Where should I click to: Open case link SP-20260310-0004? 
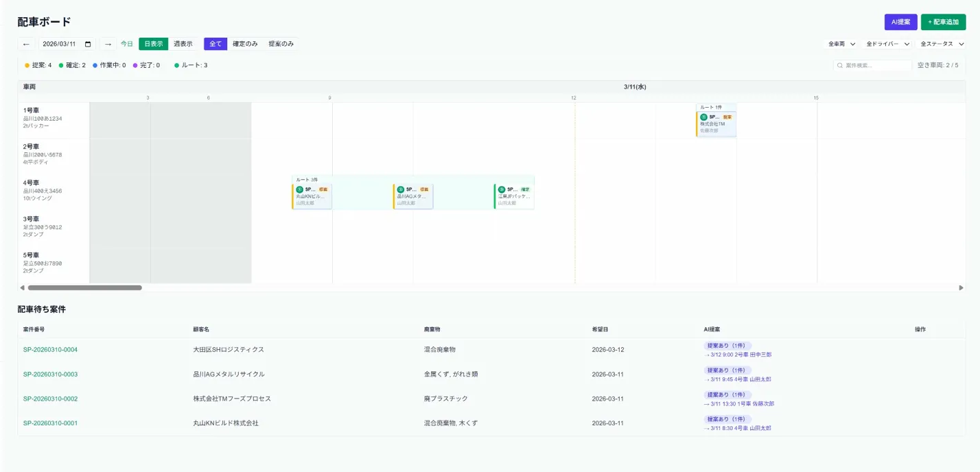click(x=50, y=350)
